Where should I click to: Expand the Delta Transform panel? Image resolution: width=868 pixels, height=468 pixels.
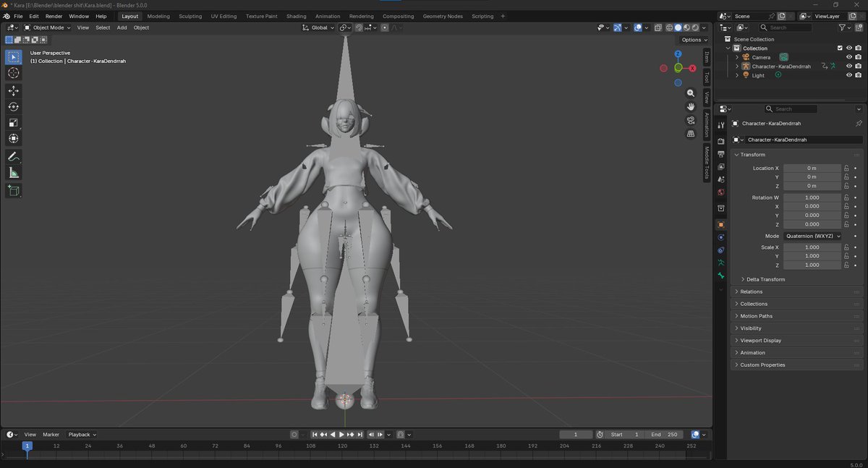click(x=765, y=279)
